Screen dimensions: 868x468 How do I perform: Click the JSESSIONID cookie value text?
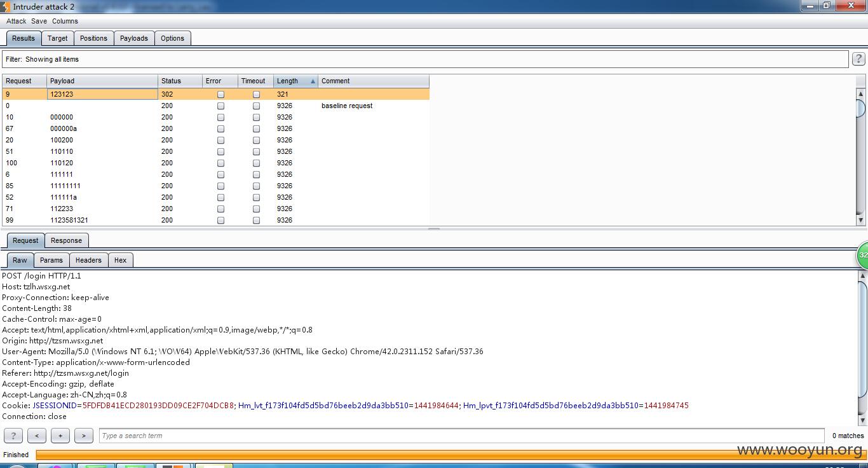click(158, 405)
